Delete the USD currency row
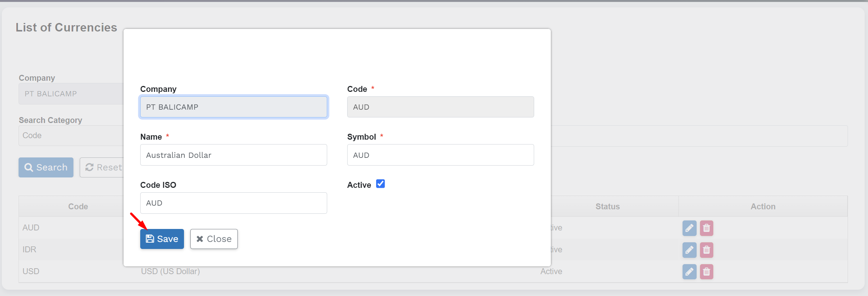 click(x=706, y=272)
